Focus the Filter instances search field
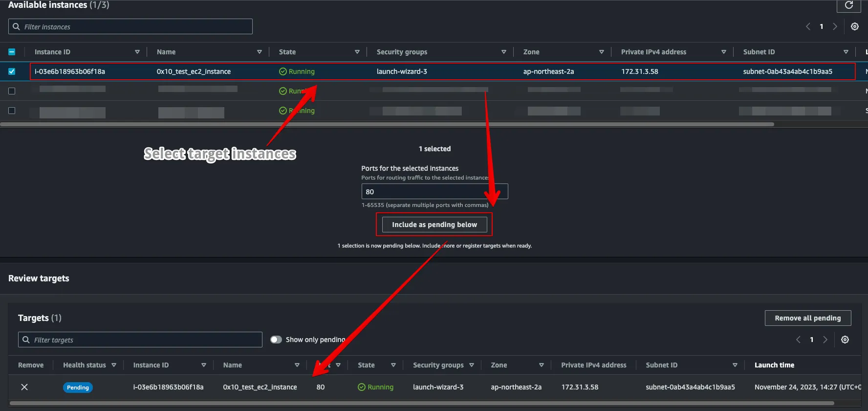Viewport: 868px width, 411px height. (130, 26)
